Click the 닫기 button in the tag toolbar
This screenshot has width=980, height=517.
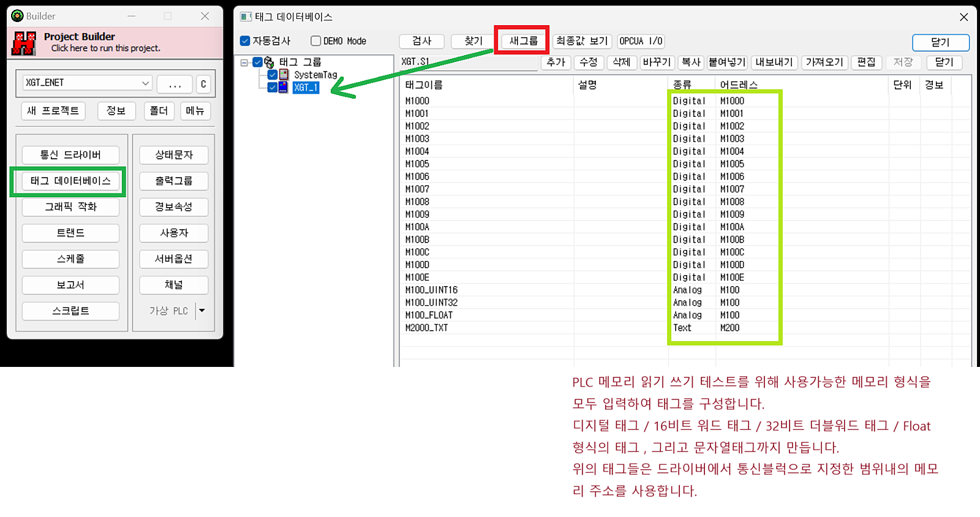point(944,62)
